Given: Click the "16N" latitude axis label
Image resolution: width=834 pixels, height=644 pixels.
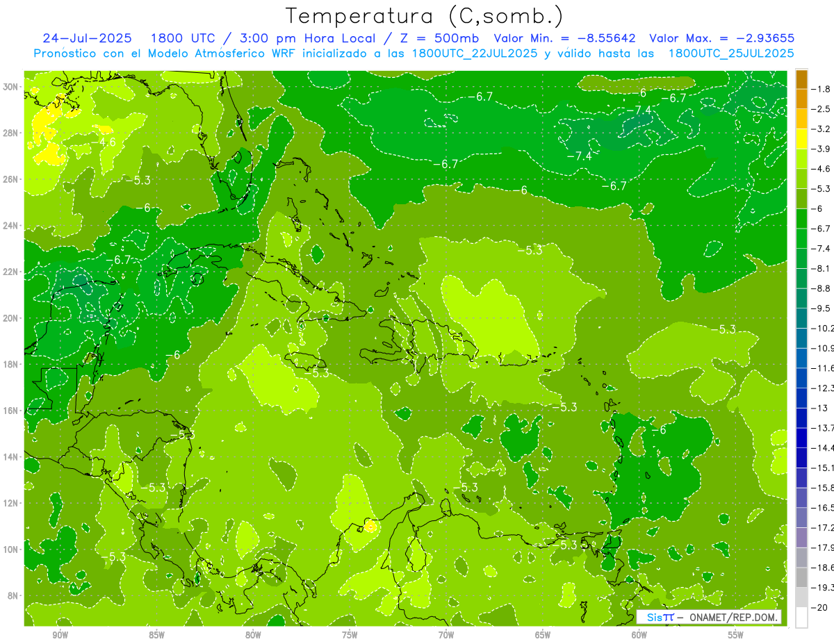Looking at the screenshot, I should (10, 411).
